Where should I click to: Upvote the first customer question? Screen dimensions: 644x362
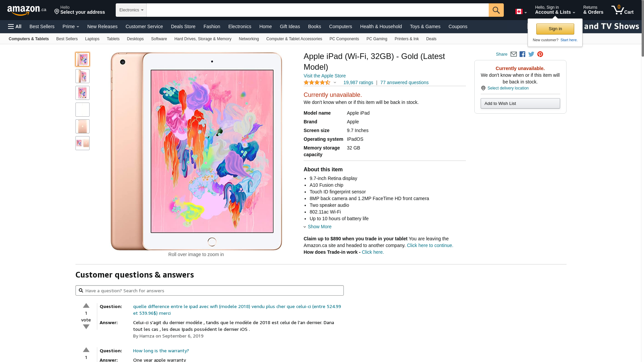86,306
